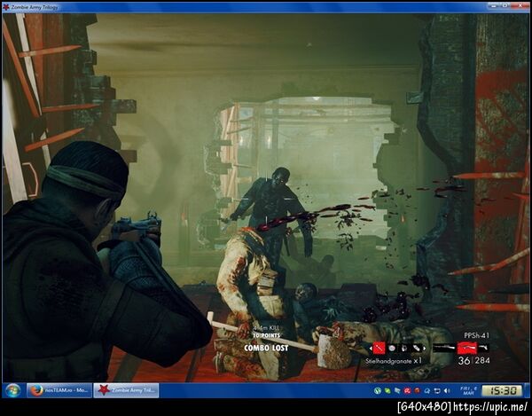The width and height of the screenshot is (532, 416).
Task: Select the highlighted PPSh-41 submachine gun slot
Action: 467,348
